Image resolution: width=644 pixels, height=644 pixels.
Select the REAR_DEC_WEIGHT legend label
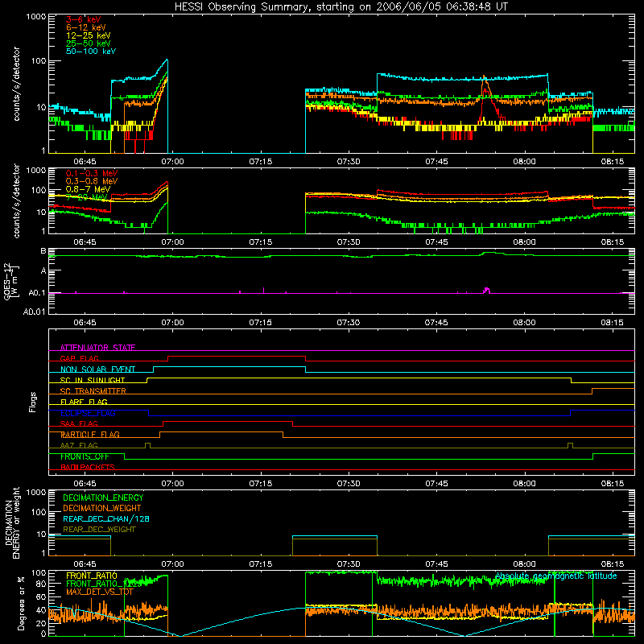point(99,530)
